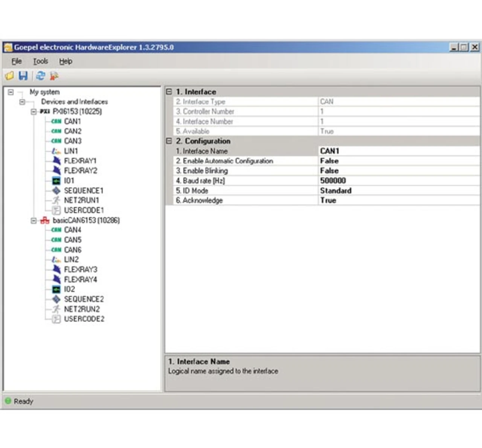Select the Enable Blinking False value
Image resolution: width=482 pixels, height=448 pixels.
tap(329, 171)
